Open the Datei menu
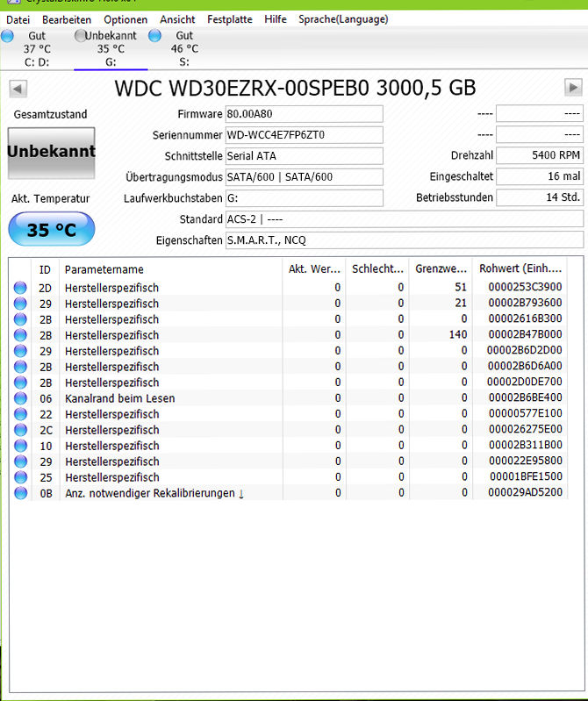 point(18,19)
